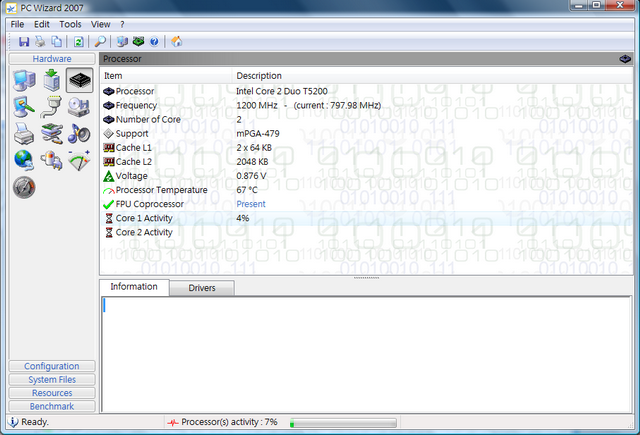This screenshot has height=435, width=640.
Task: Click the Ready status bar text
Action: click(x=35, y=422)
